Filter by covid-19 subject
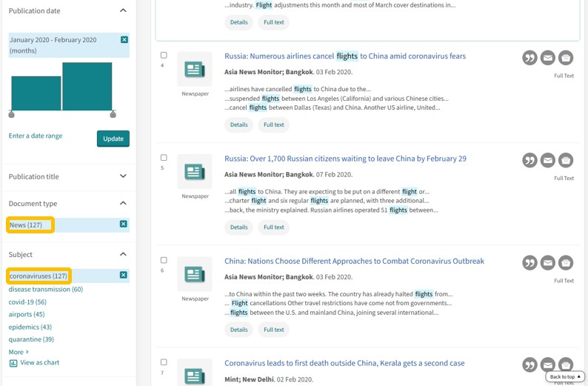 point(27,302)
